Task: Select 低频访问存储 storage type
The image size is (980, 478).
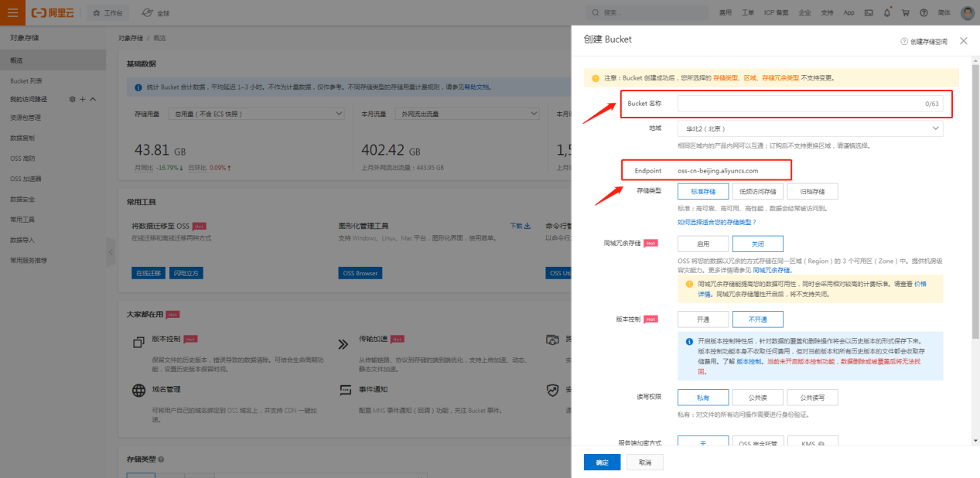Action: tap(757, 191)
